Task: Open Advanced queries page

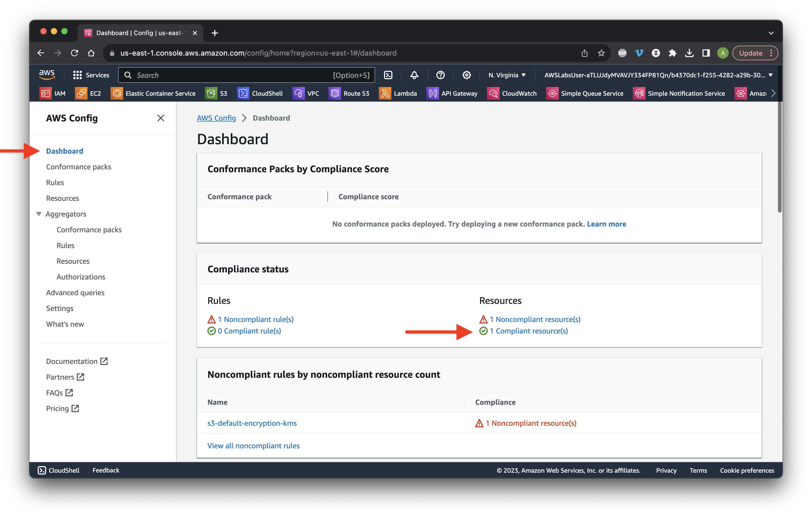Action: 75,293
